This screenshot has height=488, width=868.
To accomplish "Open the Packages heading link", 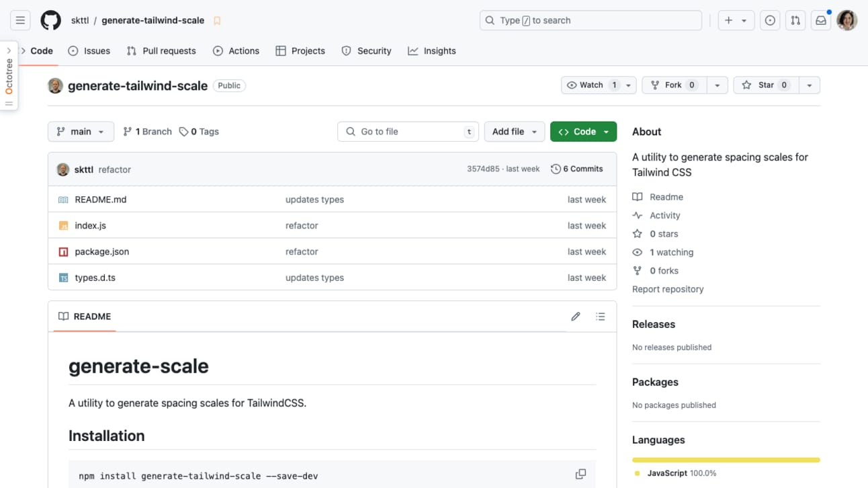I will tap(655, 382).
